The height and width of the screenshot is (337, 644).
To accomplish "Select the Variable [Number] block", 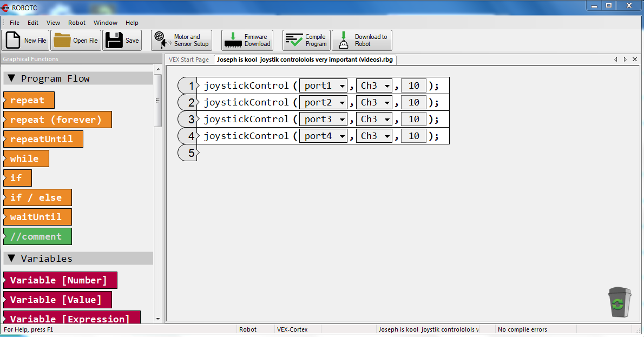I will [61, 280].
